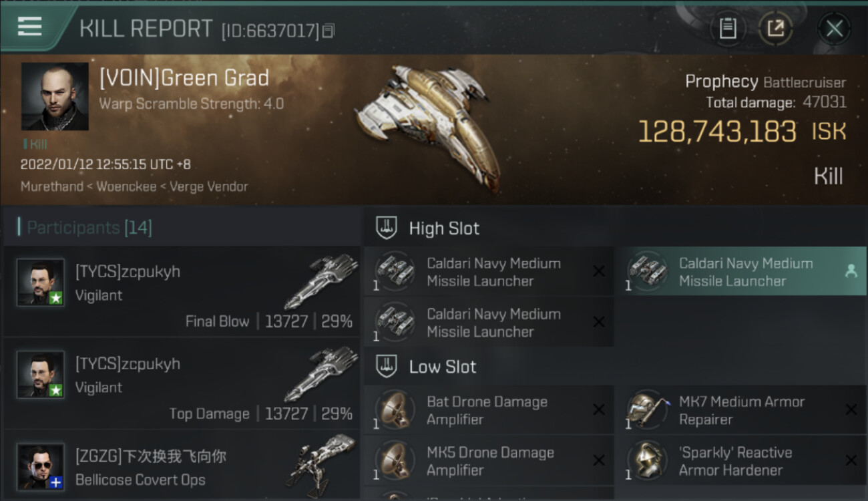The image size is (868, 501).
Task: View Green Grad's character portrait
Action: point(55,96)
